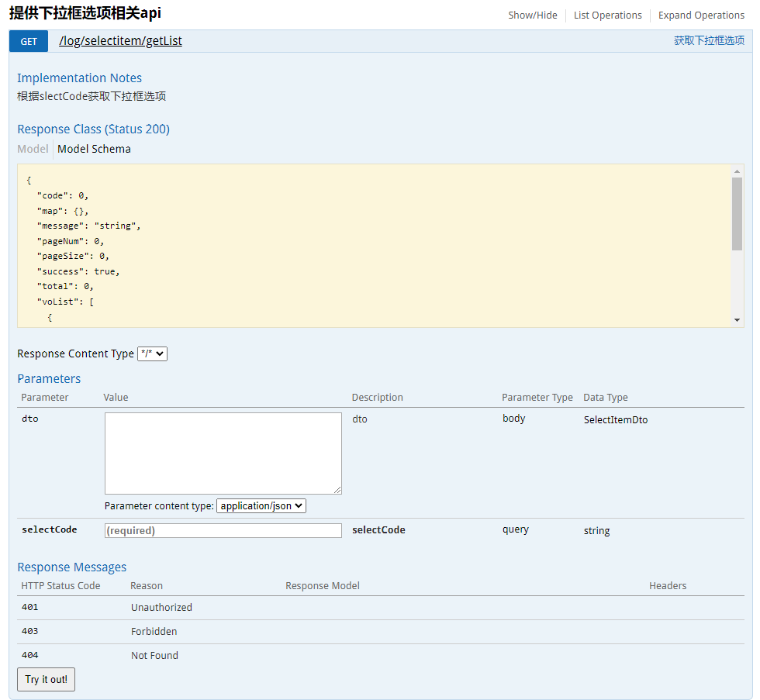Click the down arrow on the schema scrollbar
This screenshot has height=700, width=760.
738,318
